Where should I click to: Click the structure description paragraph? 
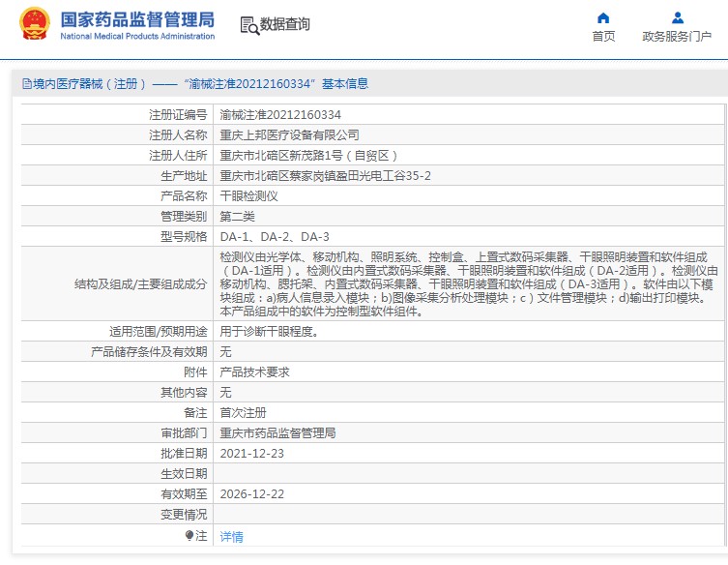tap(469, 283)
